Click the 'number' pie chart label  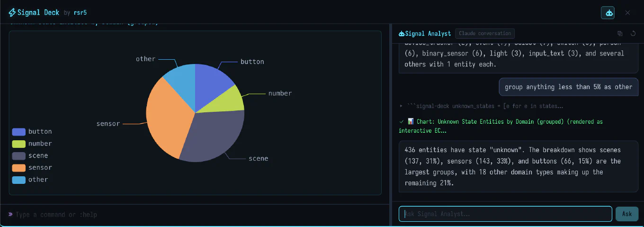click(x=280, y=93)
